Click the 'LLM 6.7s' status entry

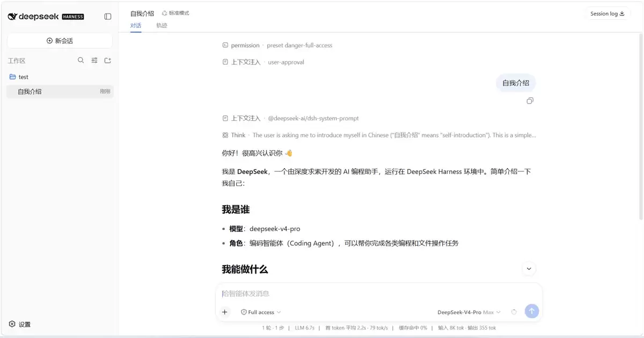tap(304, 328)
